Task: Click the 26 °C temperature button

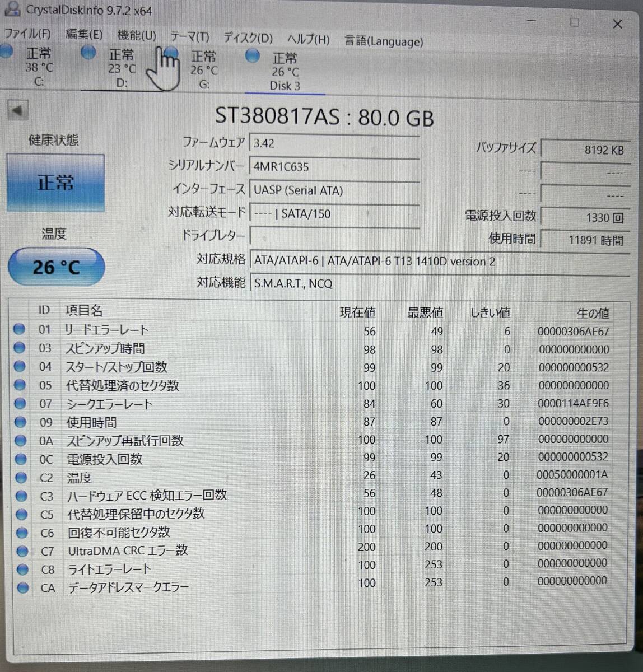Action: [x=56, y=267]
